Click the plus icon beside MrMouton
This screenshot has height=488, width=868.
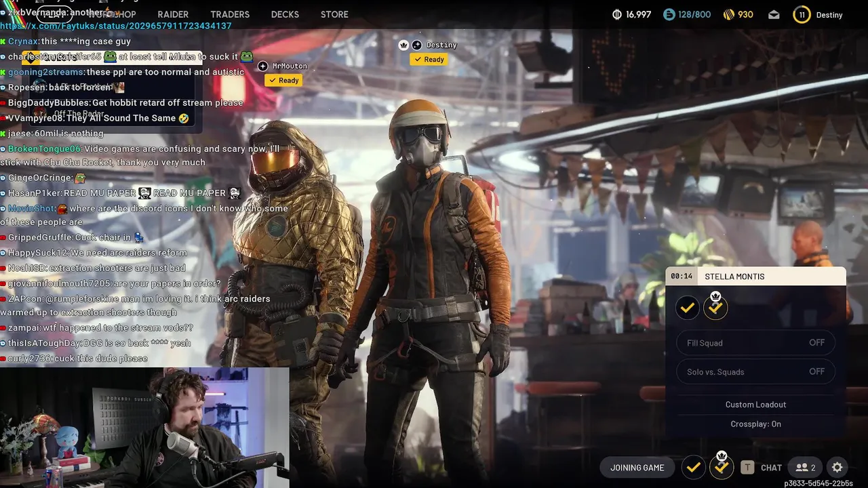tap(263, 66)
